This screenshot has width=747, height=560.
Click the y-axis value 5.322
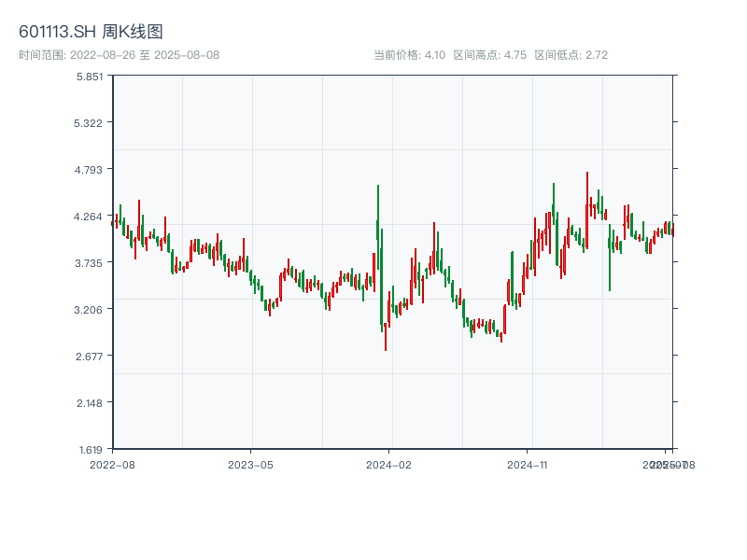pyautogui.click(x=88, y=123)
